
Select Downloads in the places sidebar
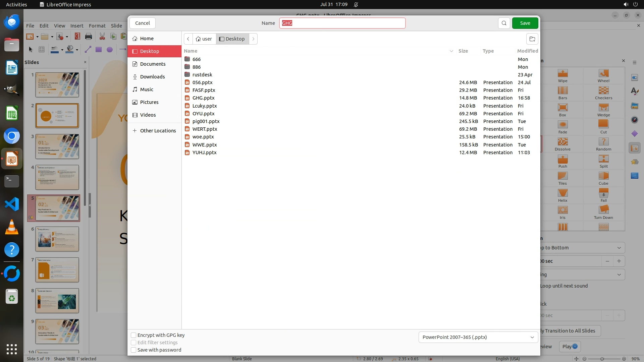[152, 77]
